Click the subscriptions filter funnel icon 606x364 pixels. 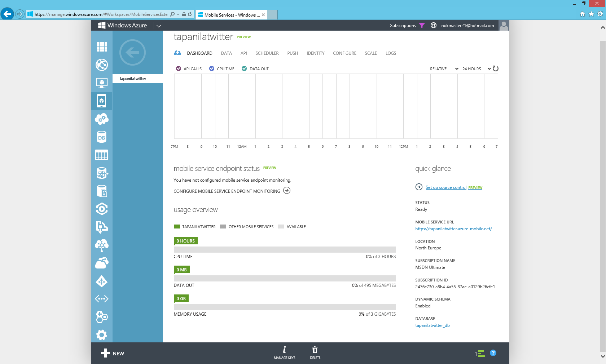[x=422, y=26]
